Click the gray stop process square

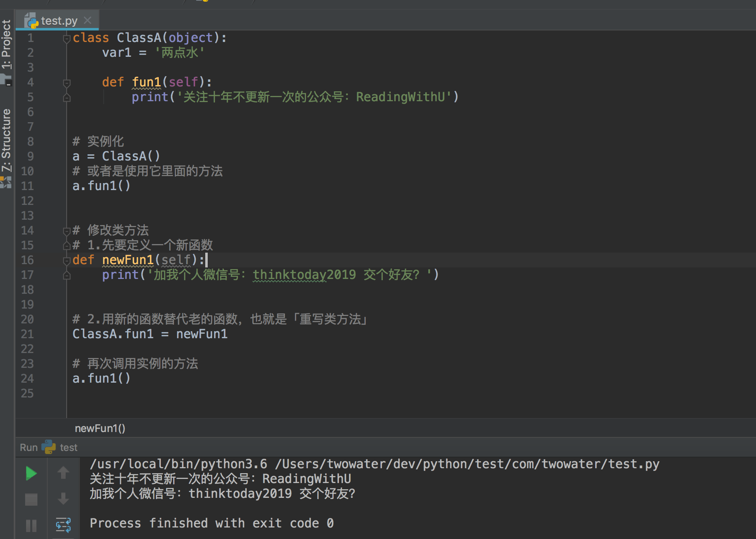(x=31, y=500)
